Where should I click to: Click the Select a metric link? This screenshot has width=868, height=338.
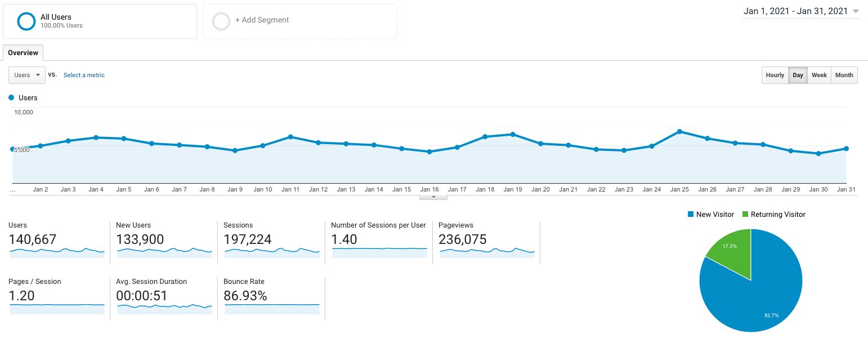coord(83,75)
